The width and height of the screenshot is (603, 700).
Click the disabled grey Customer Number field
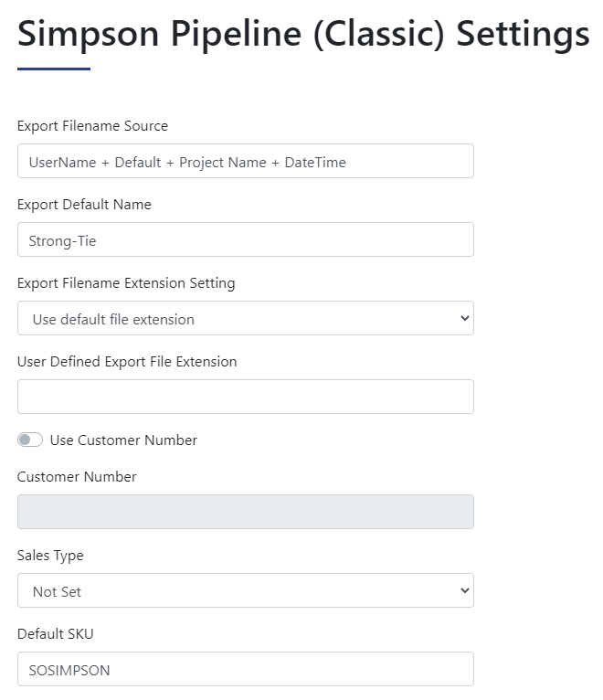pos(246,512)
